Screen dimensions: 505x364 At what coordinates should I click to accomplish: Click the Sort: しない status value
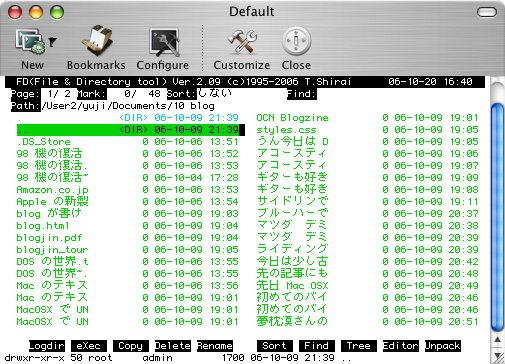(214, 93)
